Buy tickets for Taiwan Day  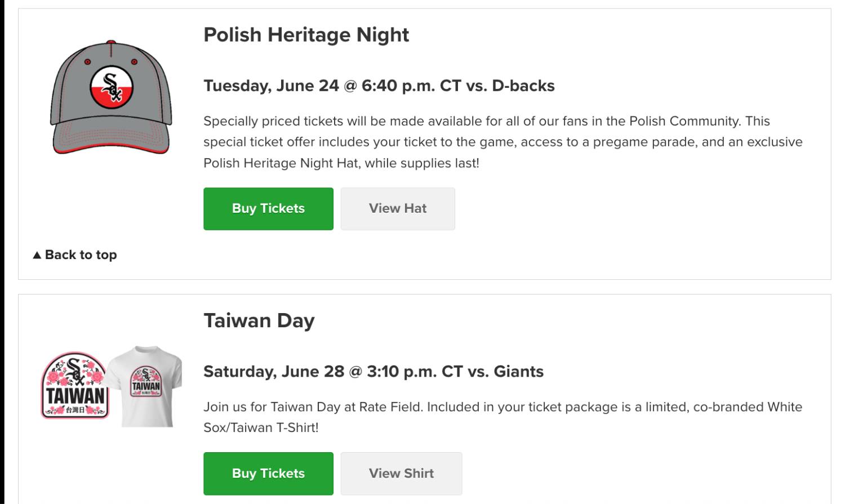268,474
